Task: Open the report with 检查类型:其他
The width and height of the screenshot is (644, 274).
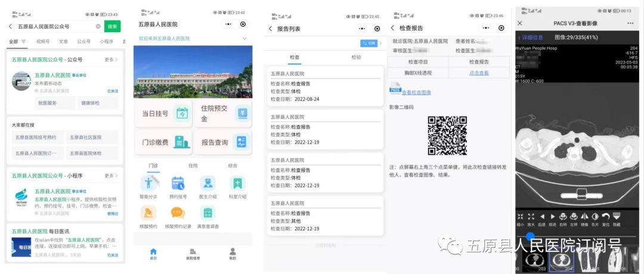Action: [326, 215]
